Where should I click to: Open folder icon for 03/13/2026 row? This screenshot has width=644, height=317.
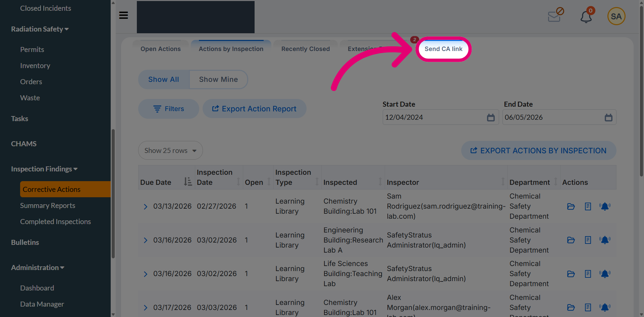tap(571, 206)
